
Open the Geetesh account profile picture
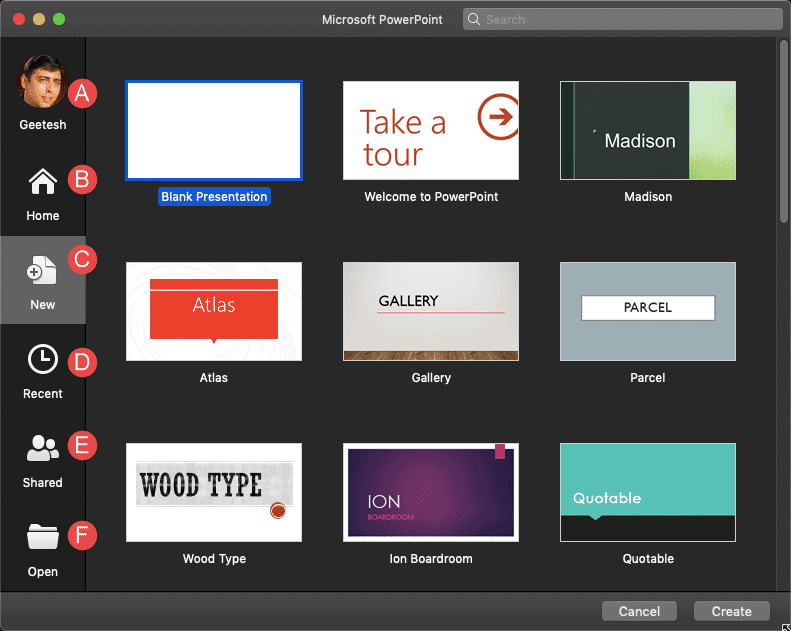(42, 82)
